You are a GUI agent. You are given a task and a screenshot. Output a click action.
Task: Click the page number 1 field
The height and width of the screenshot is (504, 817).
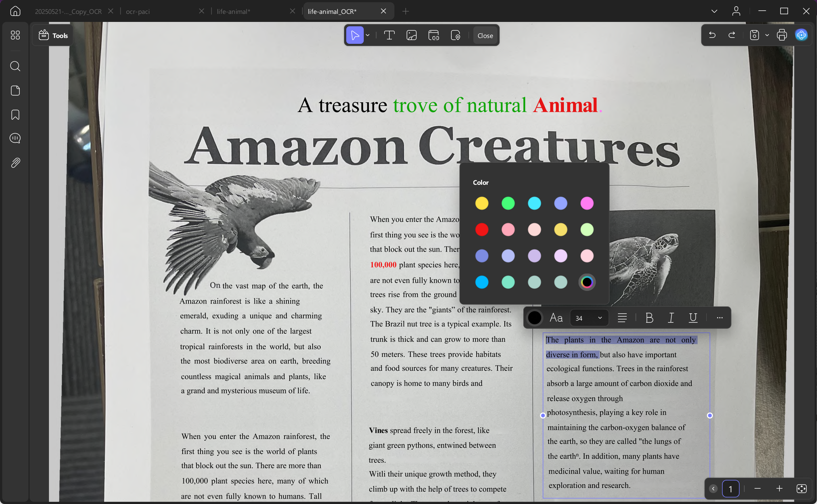(730, 489)
